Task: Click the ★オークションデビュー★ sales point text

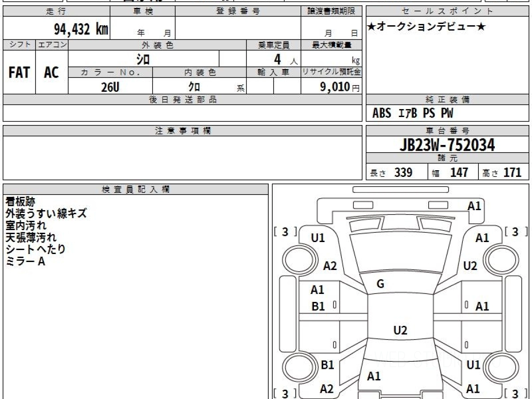Action: click(426, 27)
